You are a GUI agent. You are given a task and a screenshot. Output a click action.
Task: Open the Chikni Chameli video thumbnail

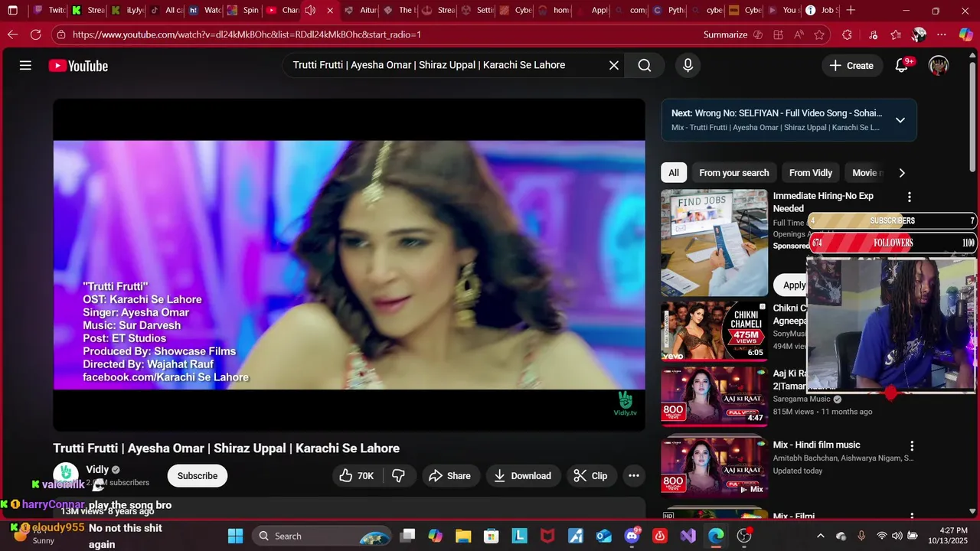(714, 331)
